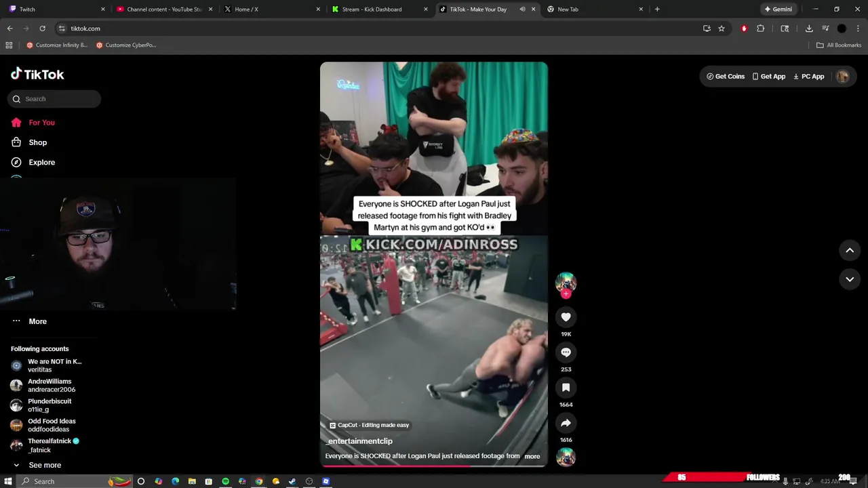
Task: Click the tiktok.com address bar
Action: (380, 28)
